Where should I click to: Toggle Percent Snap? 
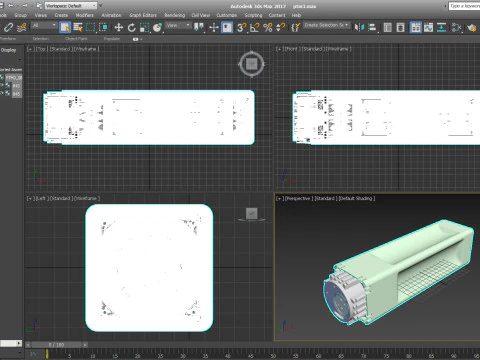268,27
